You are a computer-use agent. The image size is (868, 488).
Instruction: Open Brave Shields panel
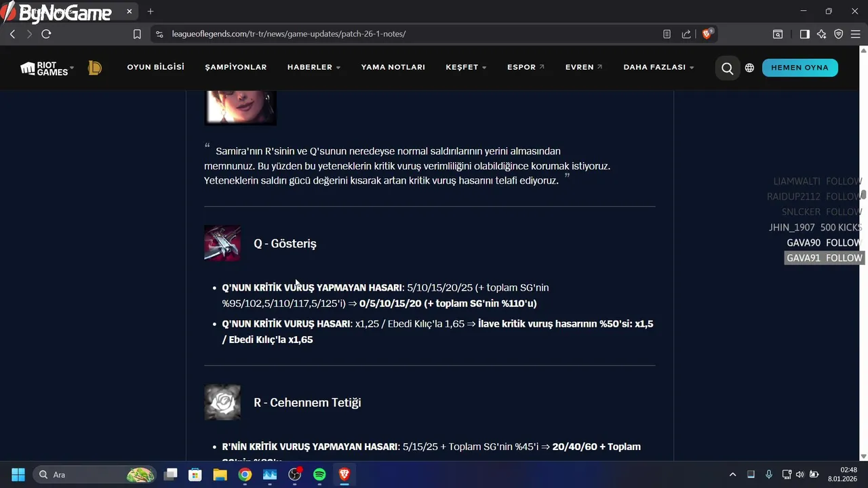tap(707, 33)
